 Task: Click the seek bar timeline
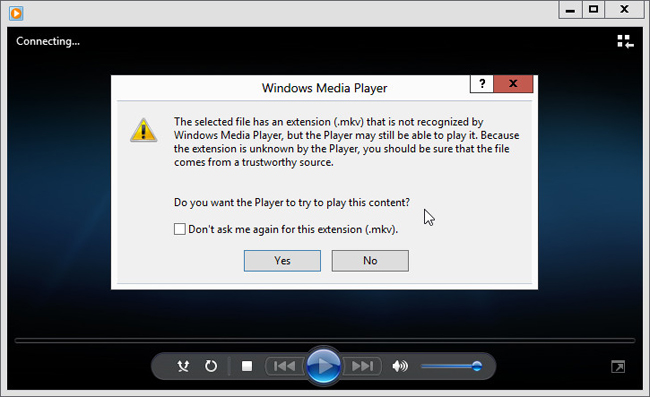coord(325,341)
